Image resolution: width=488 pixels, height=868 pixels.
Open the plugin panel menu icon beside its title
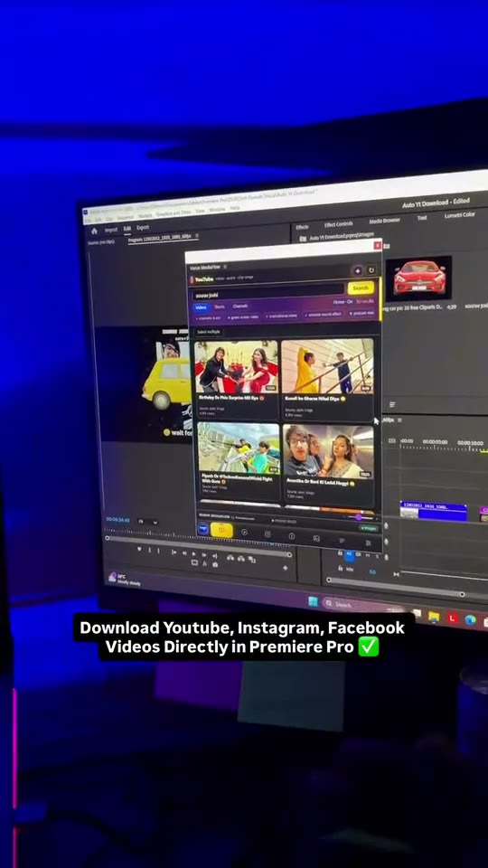point(225,267)
